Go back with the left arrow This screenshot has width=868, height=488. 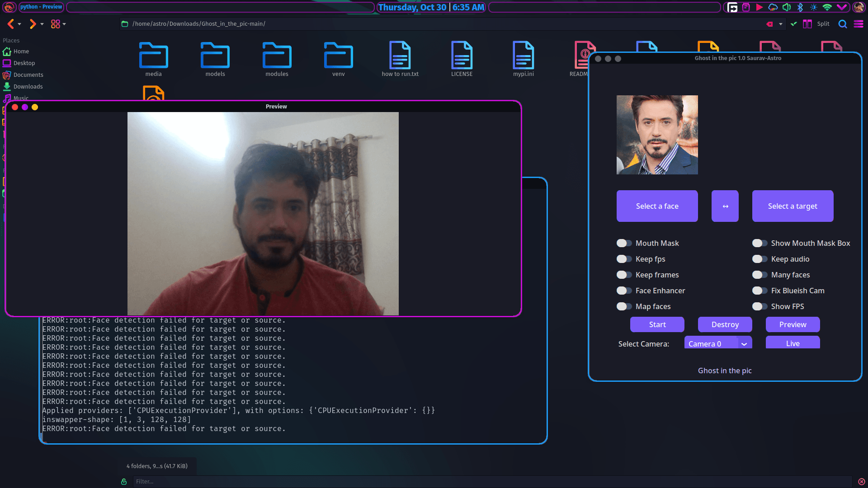11,24
